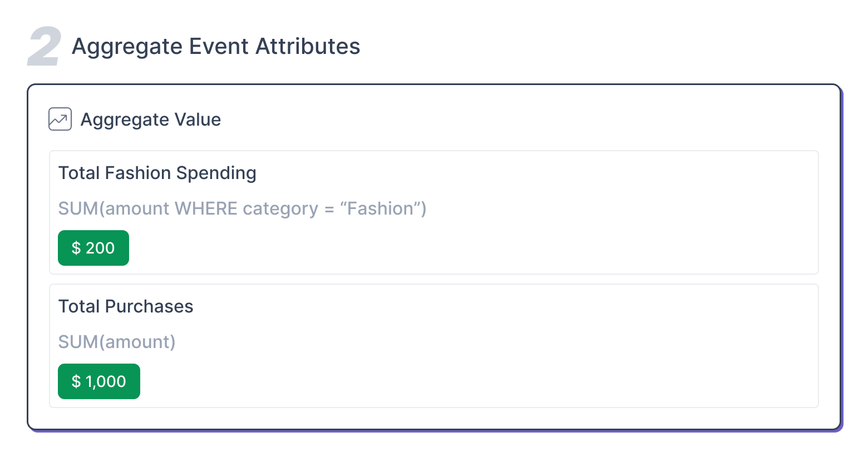Select the Aggregate Event Attributes heading
The width and height of the screenshot is (868, 457).
point(216,47)
